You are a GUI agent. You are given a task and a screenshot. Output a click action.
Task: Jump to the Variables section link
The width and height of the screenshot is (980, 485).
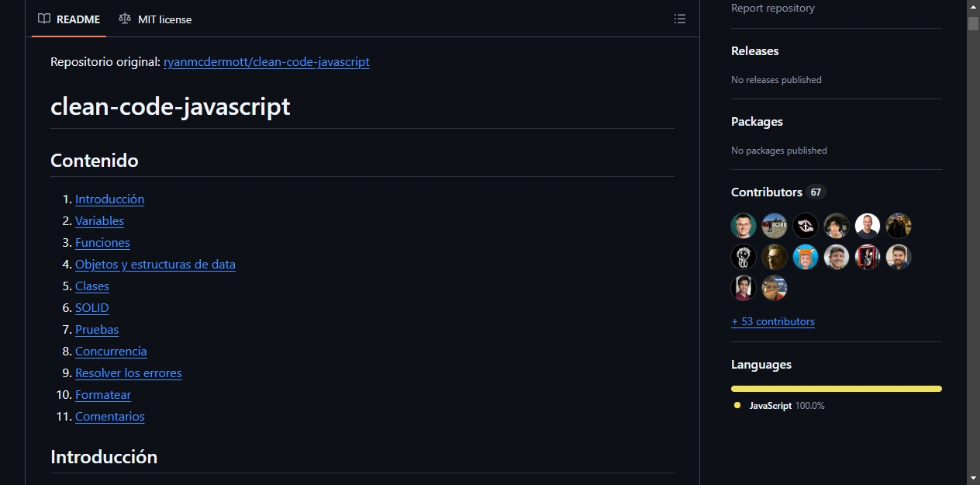tap(99, 220)
